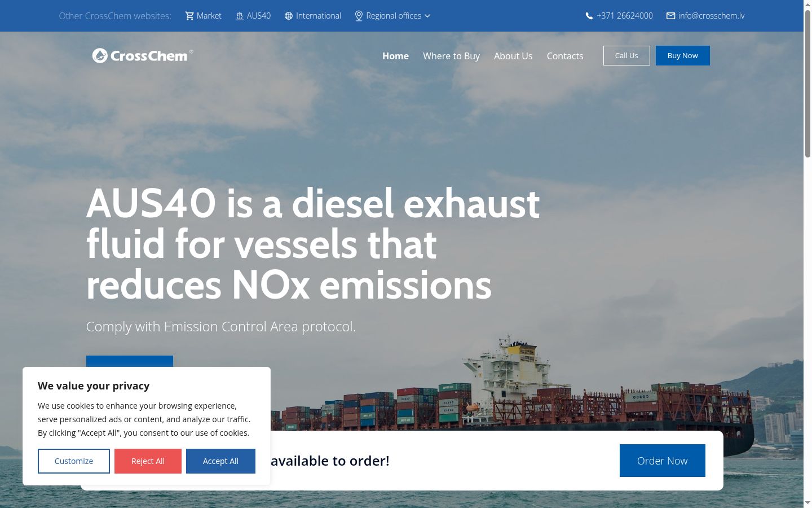Open the International website link
The height and width of the screenshot is (508, 812).
pyautogui.click(x=313, y=16)
